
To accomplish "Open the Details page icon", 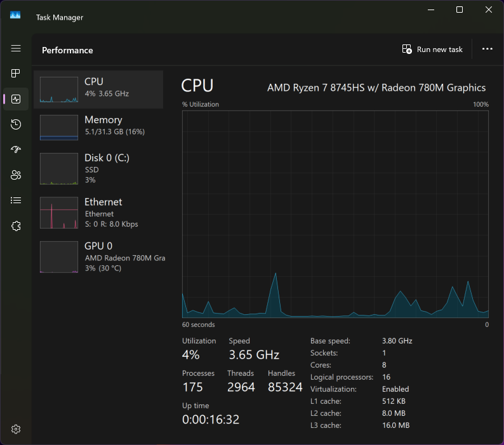I will tap(16, 201).
